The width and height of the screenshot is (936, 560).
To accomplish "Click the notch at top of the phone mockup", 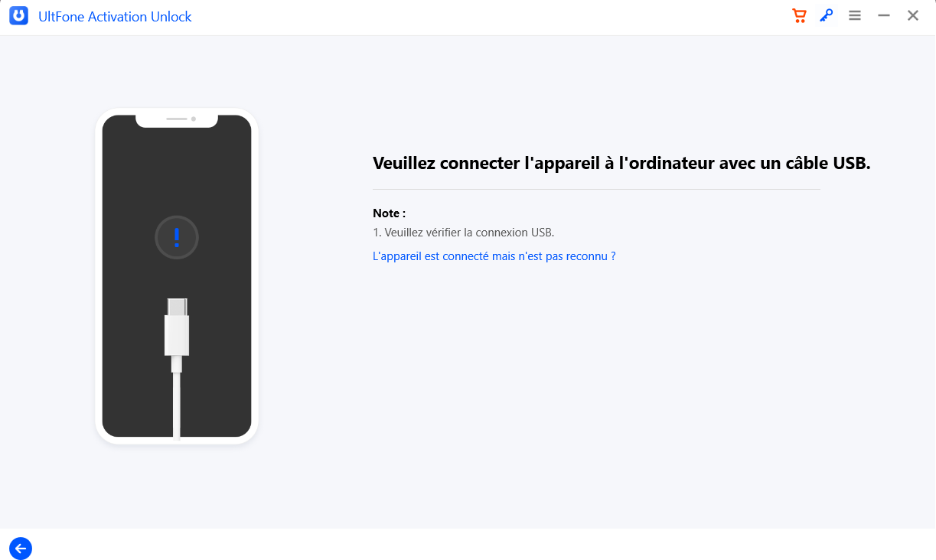I will coord(177,119).
